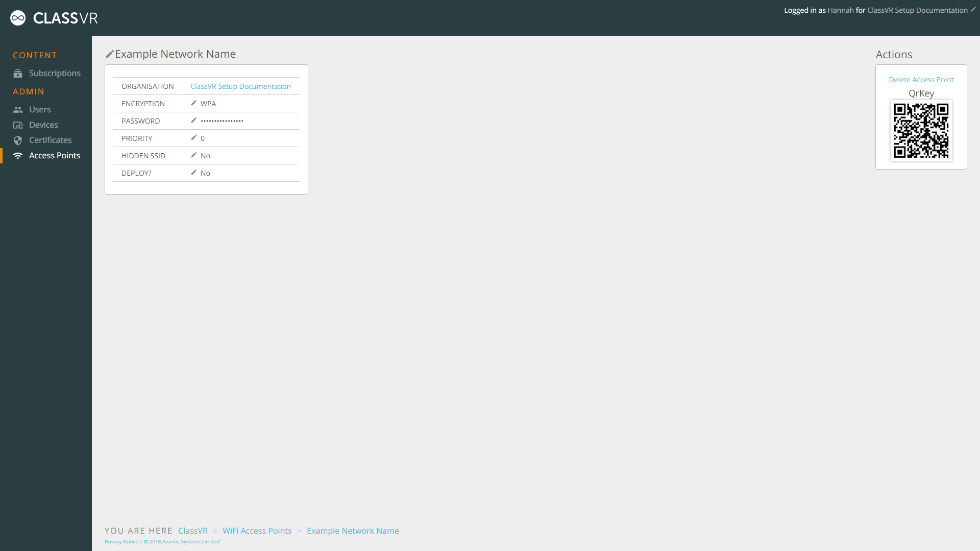This screenshot has height=551, width=980.
Task: Click the QrKey QR code image
Action: (921, 131)
